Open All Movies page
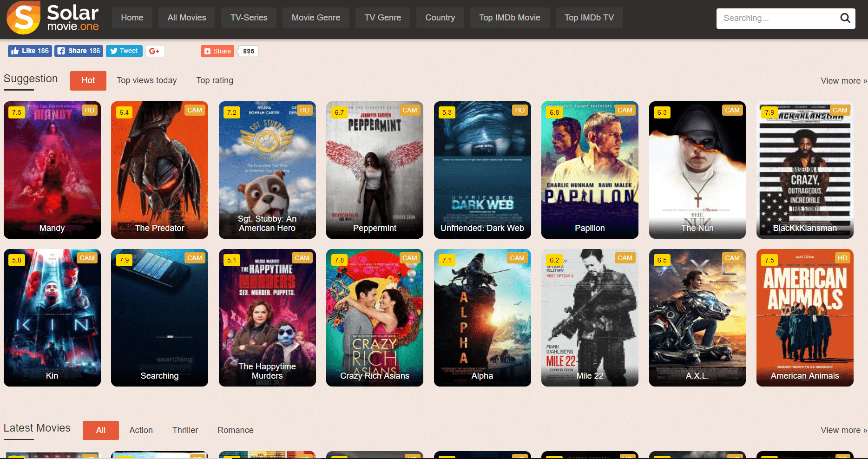The image size is (868, 459). (187, 18)
